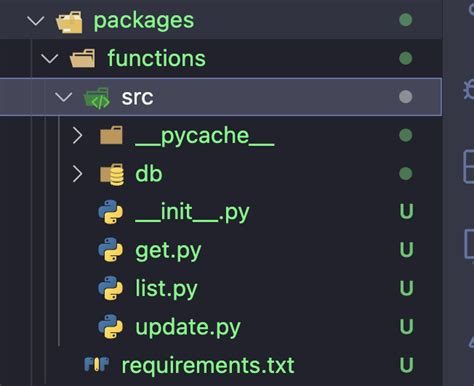This screenshot has height=386, width=474.
Task: Select the src folder name
Action: (137, 98)
